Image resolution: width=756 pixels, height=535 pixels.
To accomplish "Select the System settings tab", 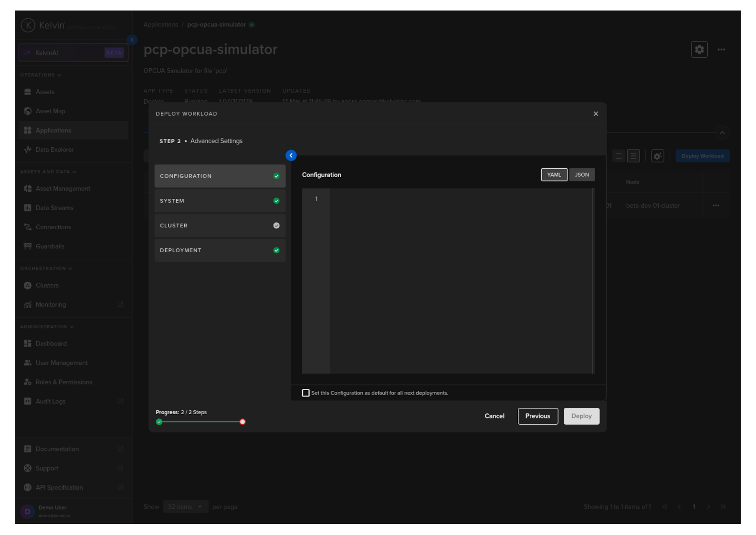I will [220, 201].
